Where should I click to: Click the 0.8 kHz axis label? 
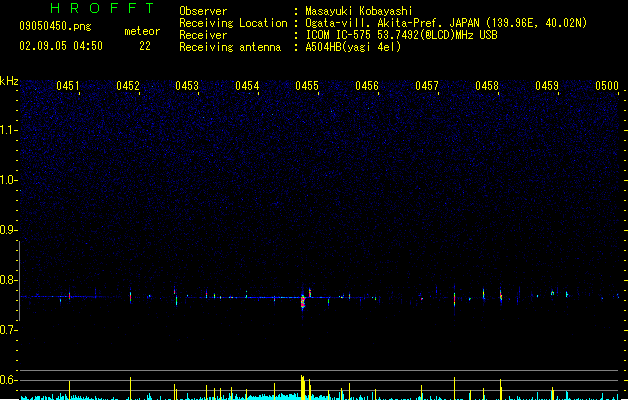click(x=8, y=280)
